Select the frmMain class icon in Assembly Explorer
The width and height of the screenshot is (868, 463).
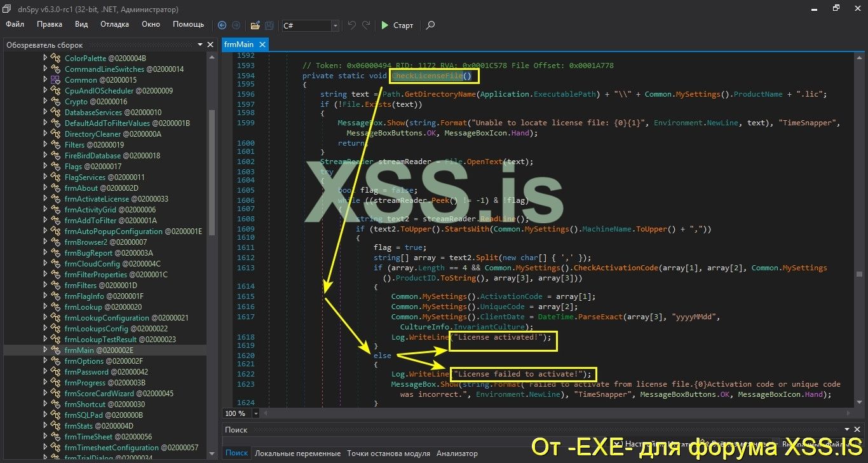coord(56,350)
